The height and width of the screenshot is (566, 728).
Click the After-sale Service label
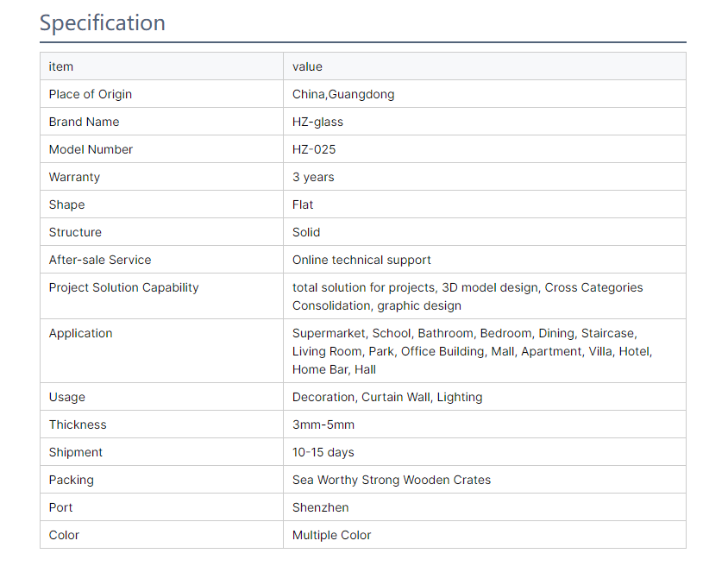[100, 260]
